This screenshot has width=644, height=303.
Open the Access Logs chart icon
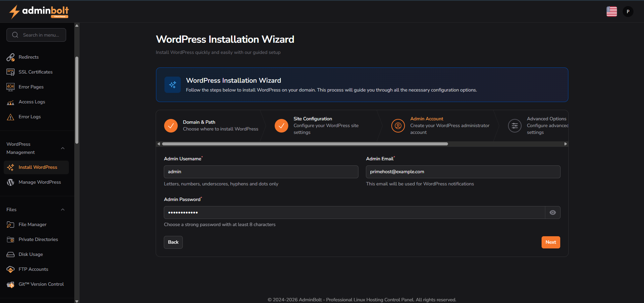pyautogui.click(x=11, y=102)
